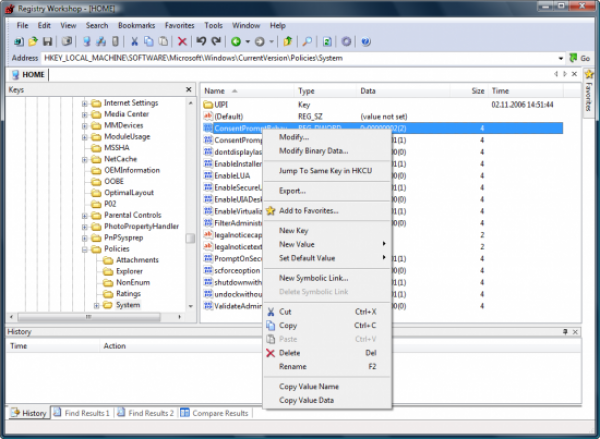Image resolution: width=600 pixels, height=439 pixels.
Task: Expand the Internet Settings tree node
Action: point(85,103)
